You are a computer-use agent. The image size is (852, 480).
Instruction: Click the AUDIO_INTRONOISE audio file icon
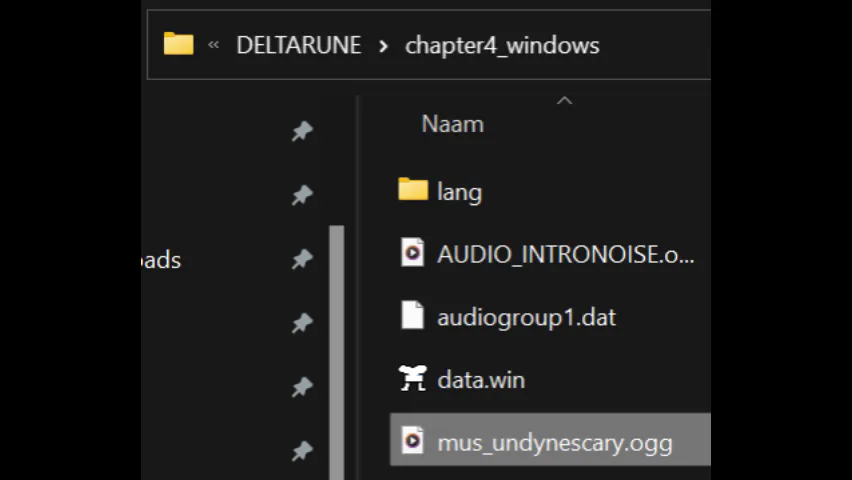pos(412,252)
